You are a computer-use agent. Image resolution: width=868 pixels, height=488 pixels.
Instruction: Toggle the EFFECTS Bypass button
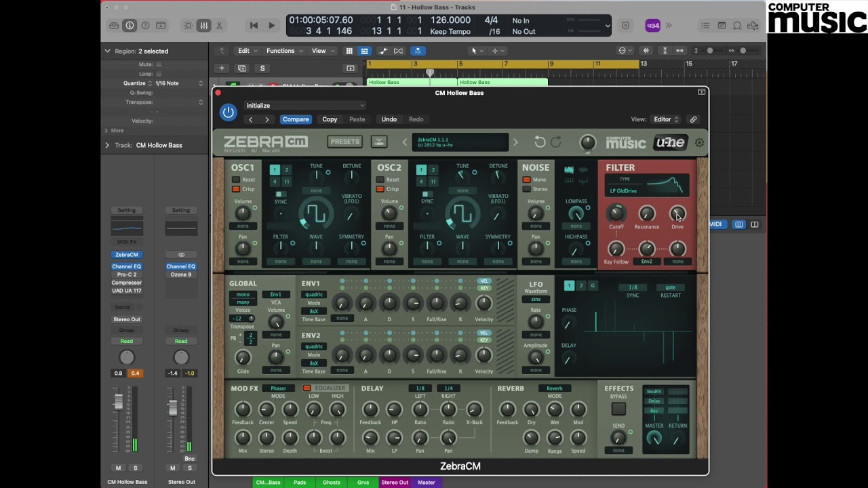pos(618,409)
